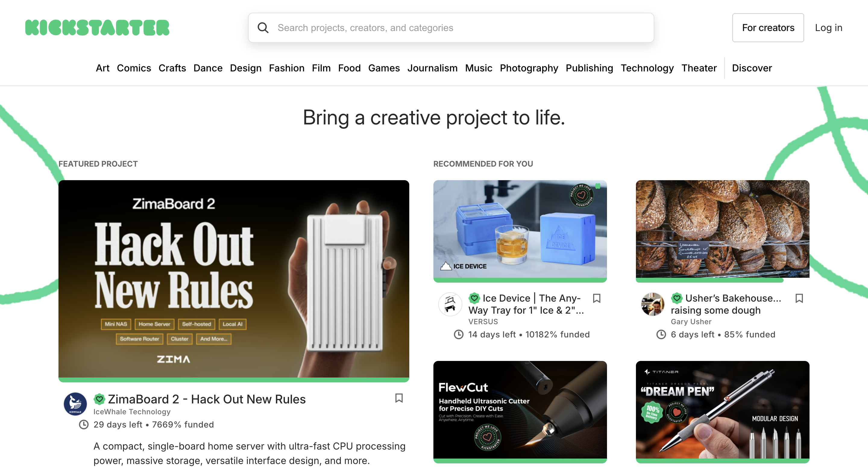Click ZimaBoard 2 - Hack Out New Rules title

206,399
